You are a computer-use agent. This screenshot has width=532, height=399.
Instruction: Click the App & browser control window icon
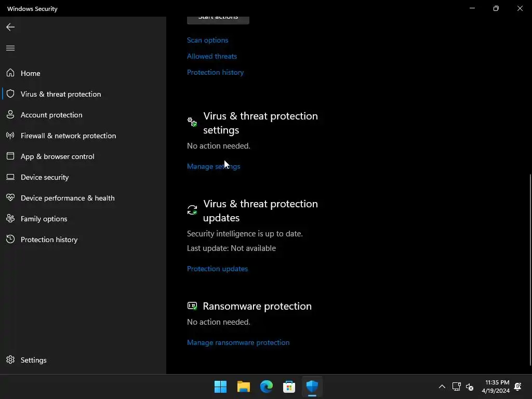pyautogui.click(x=10, y=156)
